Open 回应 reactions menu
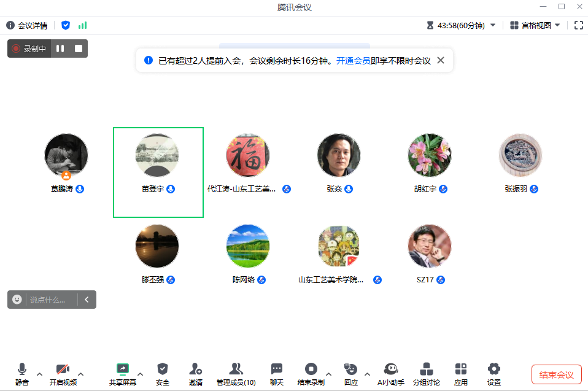The width and height of the screenshot is (588, 391). (x=351, y=374)
